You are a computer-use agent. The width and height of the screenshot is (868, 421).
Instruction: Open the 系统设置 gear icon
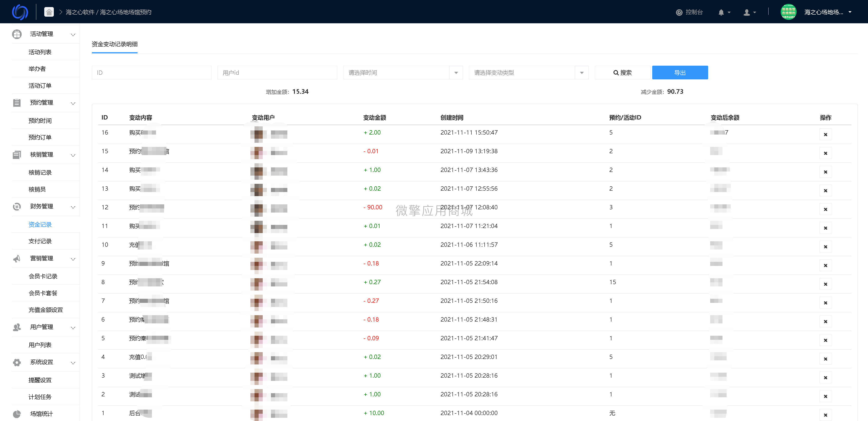click(x=16, y=362)
